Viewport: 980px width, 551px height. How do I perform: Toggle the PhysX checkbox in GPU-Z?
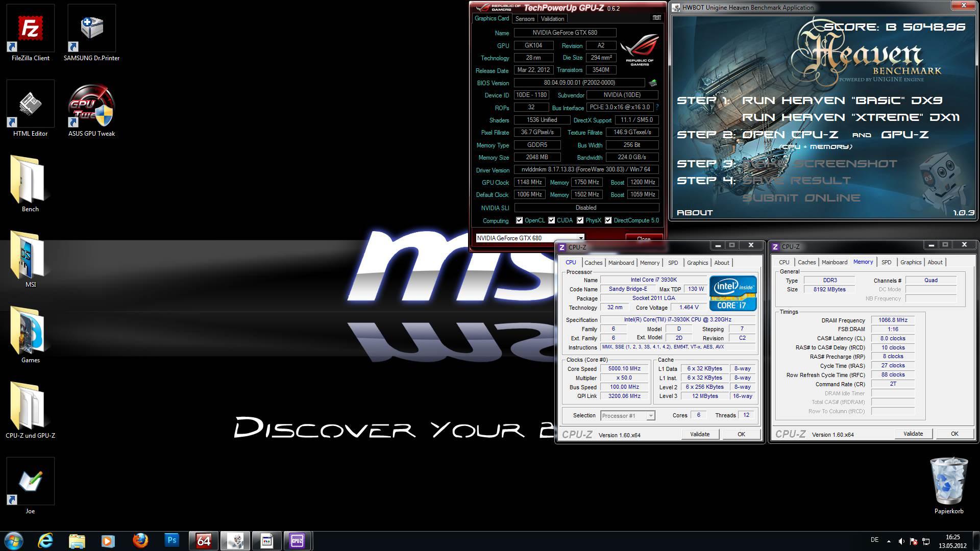[580, 220]
